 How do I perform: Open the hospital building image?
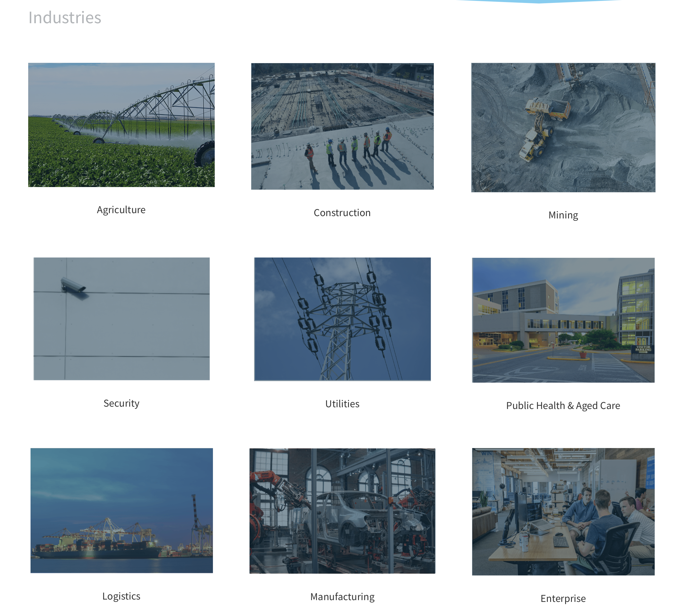click(x=563, y=320)
